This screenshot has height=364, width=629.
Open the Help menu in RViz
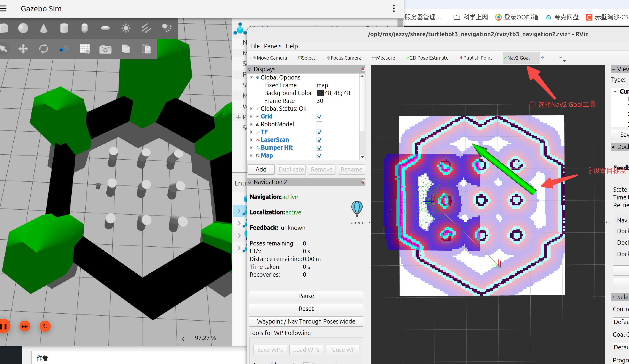pyautogui.click(x=291, y=46)
